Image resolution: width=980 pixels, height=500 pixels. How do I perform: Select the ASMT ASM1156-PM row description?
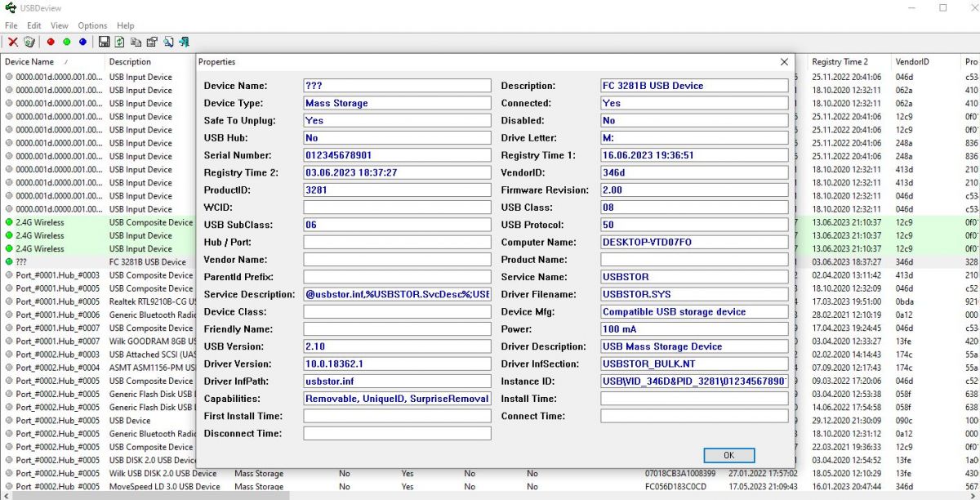pos(154,368)
